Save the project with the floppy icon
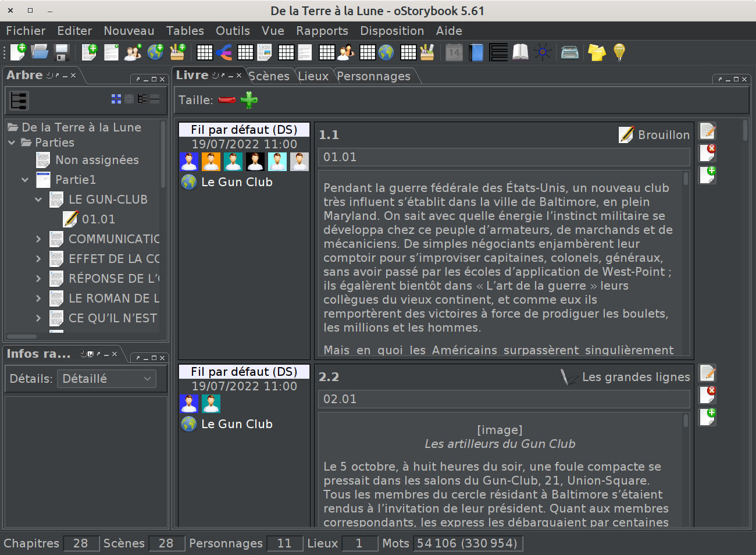The image size is (756, 555). (x=62, y=52)
